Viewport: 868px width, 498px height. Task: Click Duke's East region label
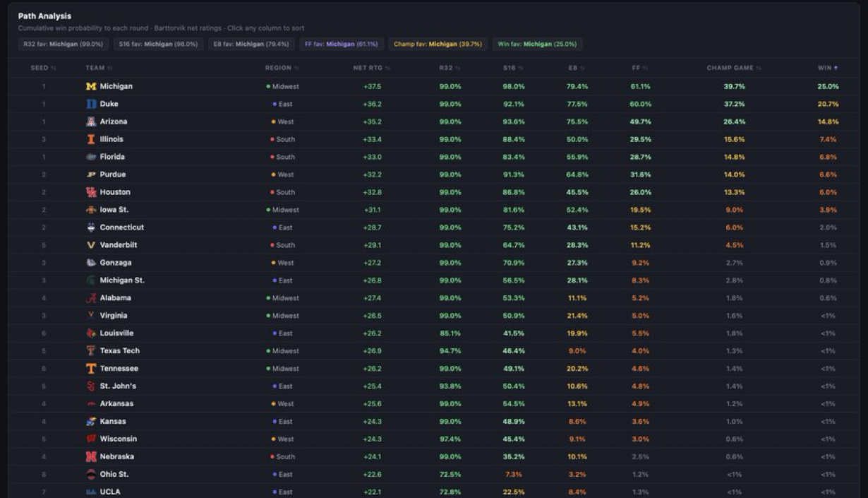click(282, 104)
